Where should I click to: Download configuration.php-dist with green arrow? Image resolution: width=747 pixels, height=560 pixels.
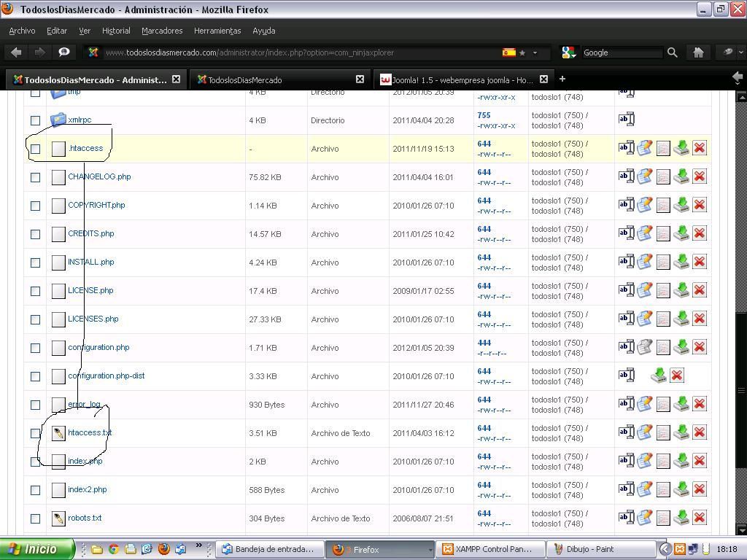(659, 376)
